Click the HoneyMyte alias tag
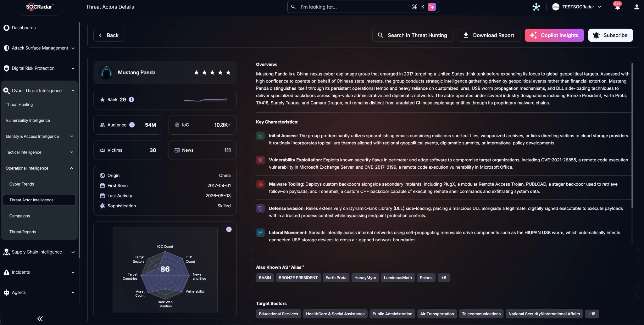 pyautogui.click(x=365, y=278)
